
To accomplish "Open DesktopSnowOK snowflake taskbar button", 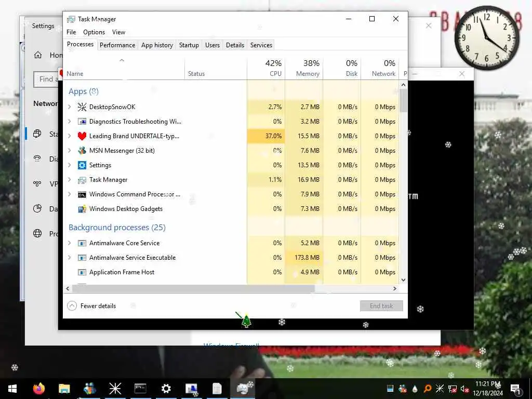I will 115,389.
